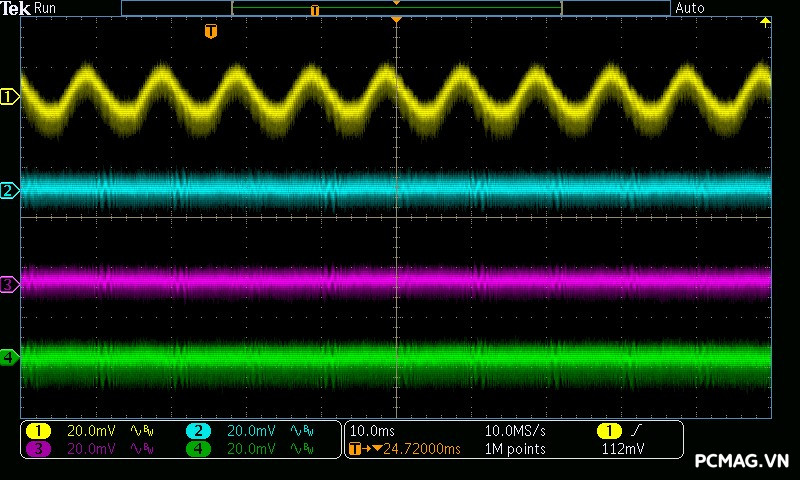Screen dimensions: 800x480
Task: Toggle the channel 2 cyan badge
Action: coord(198,431)
